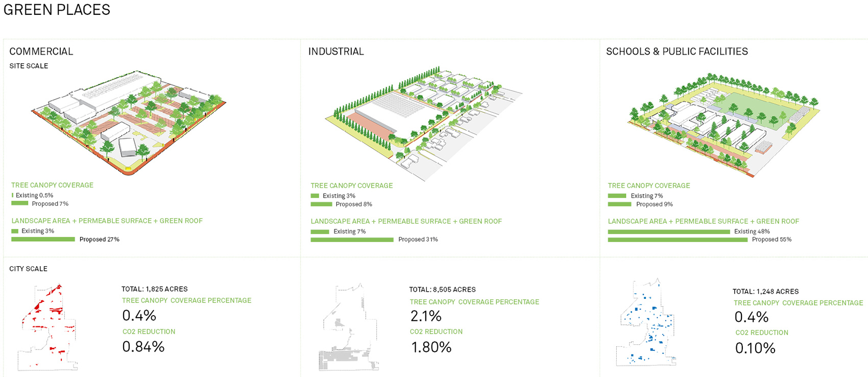Select the 'INDUSTRIAL' section heading

[x=336, y=52]
